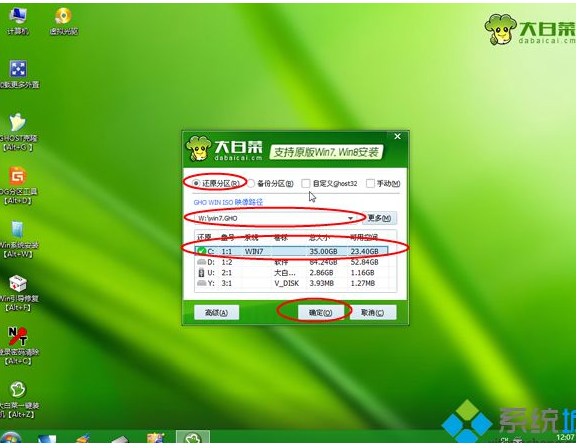The height and width of the screenshot is (443, 576).
Task: Launch GHOST clone tool [Alt+G] icon
Action: pos(18,132)
